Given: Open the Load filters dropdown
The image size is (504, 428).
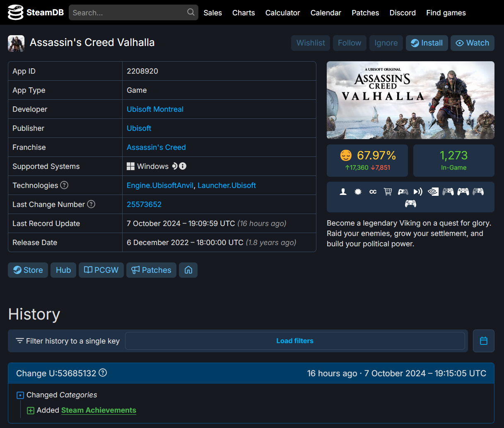Looking at the screenshot, I should (295, 341).
